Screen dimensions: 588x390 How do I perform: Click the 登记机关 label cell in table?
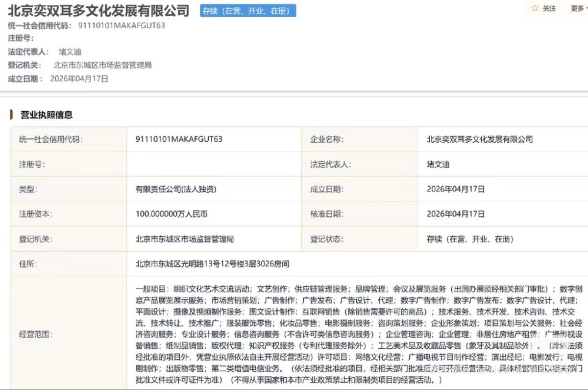coord(69,239)
